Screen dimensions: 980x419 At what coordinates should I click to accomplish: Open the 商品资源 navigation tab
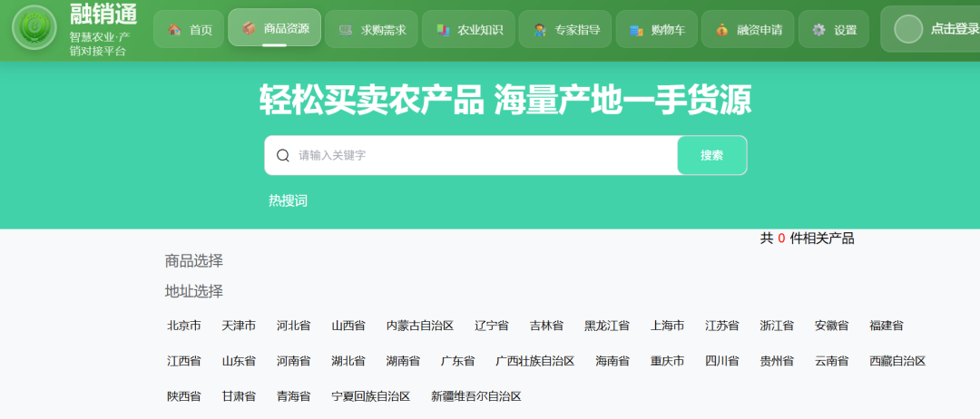pyautogui.click(x=274, y=27)
